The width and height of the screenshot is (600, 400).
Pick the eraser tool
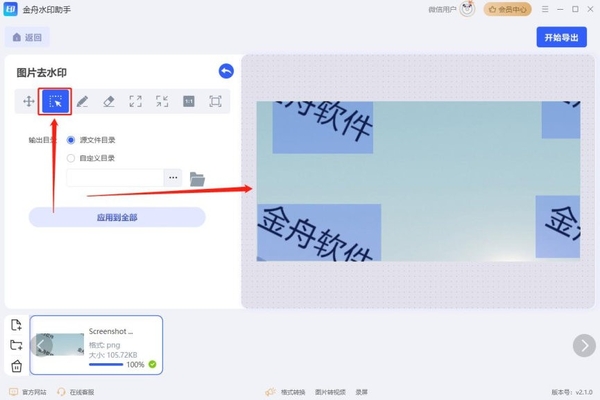pos(109,101)
